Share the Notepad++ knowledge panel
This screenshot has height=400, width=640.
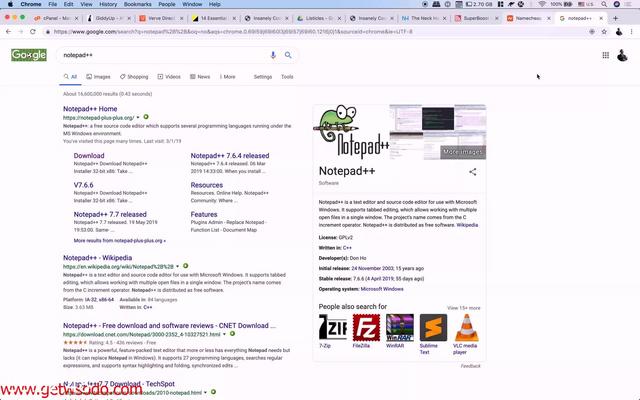tap(473, 172)
